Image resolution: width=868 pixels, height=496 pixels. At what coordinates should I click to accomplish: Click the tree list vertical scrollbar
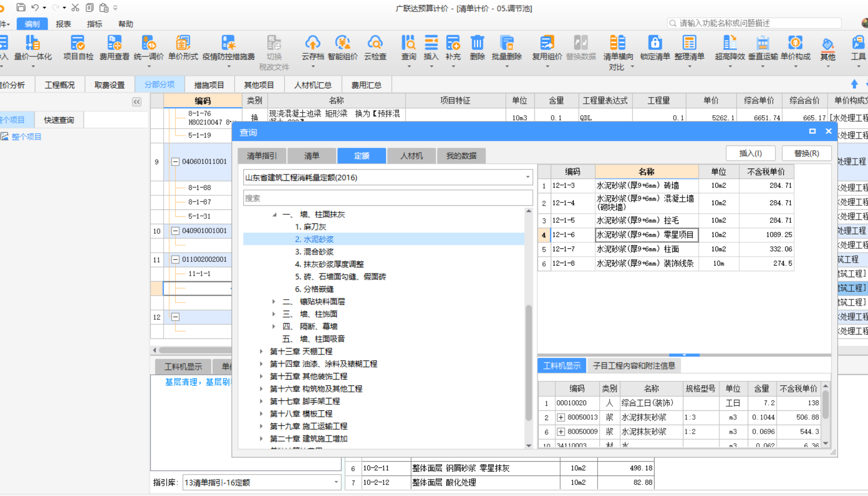click(529, 362)
